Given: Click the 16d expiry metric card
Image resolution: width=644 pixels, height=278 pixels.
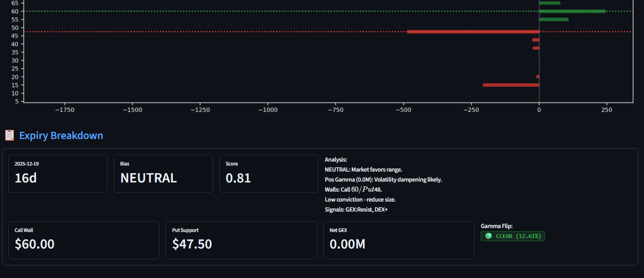Looking at the screenshot, I should point(58,174).
